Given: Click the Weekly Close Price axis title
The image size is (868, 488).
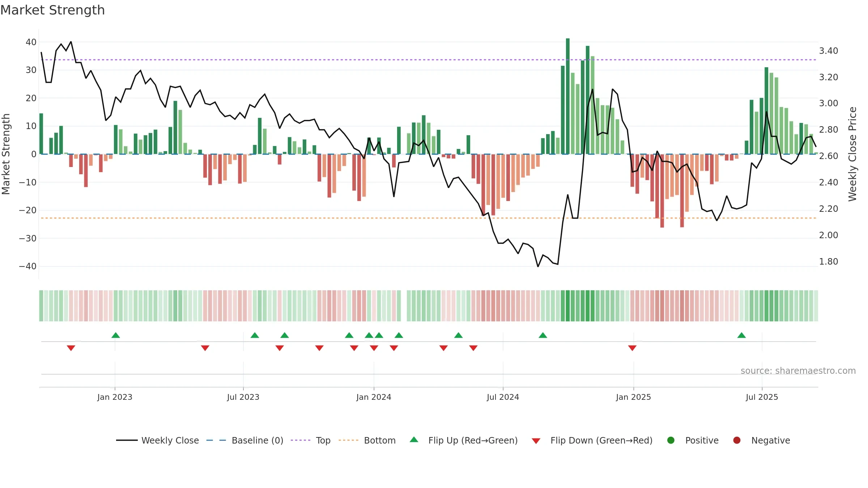Looking at the screenshot, I should tap(853, 154).
